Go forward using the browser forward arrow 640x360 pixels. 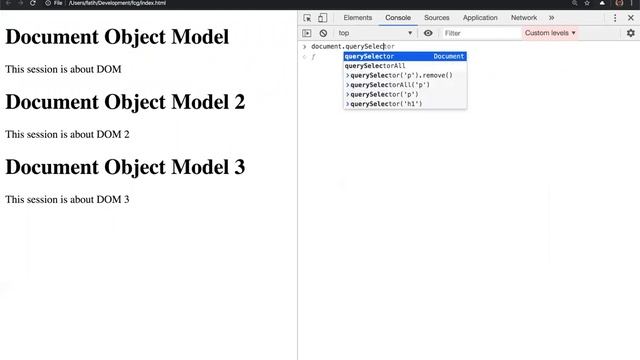click(x=20, y=3)
